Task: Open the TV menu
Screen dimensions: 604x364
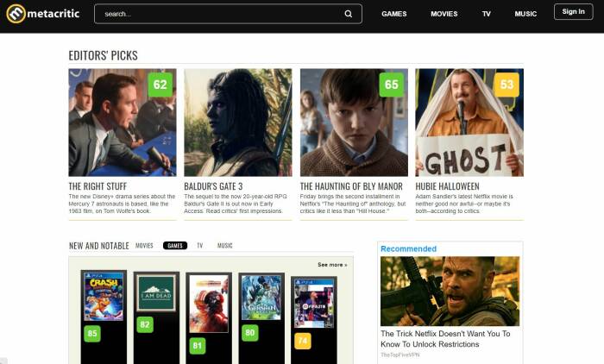Action: pos(486,14)
